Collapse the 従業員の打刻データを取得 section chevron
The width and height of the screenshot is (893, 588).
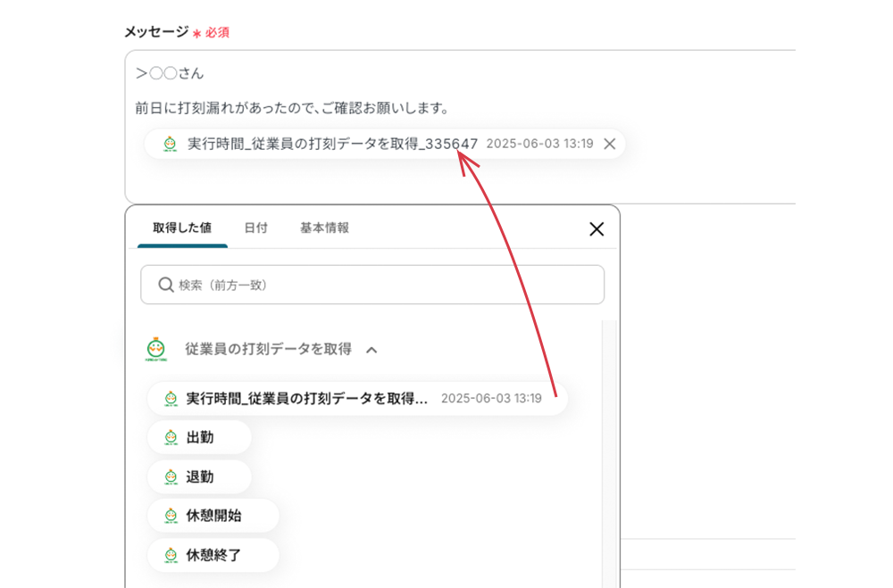[x=372, y=350]
